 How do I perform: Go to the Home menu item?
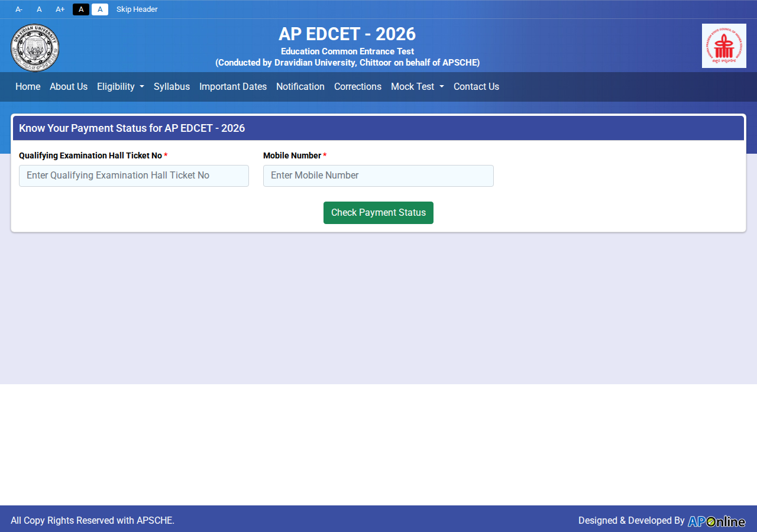click(x=28, y=86)
